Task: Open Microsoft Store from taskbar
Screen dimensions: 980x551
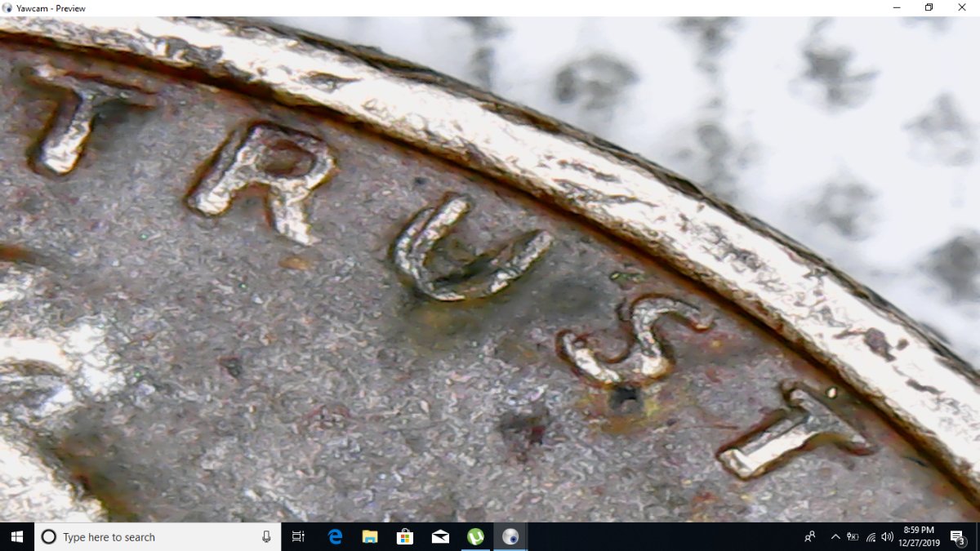Action: click(405, 536)
